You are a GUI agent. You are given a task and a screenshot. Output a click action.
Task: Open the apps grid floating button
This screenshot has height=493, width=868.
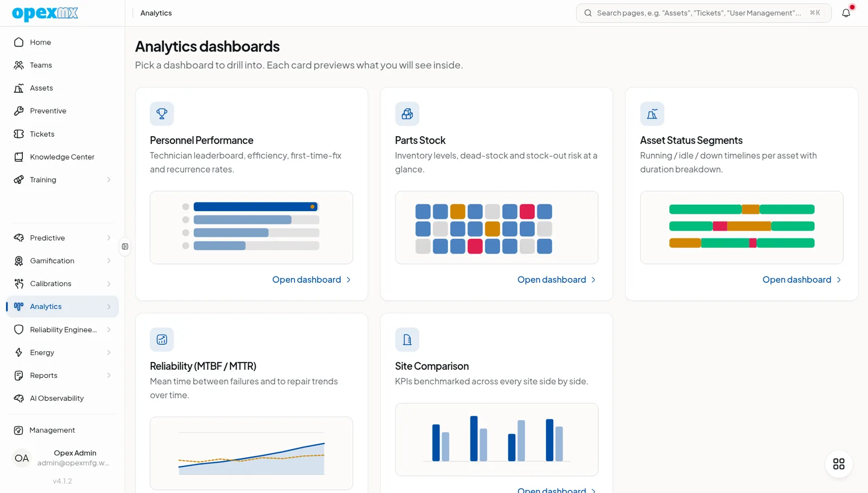839,464
